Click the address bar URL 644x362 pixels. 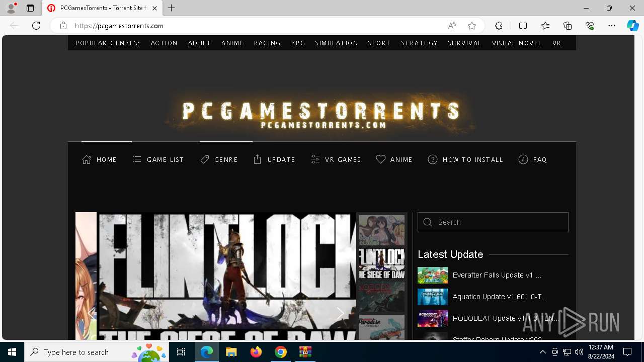point(119,26)
